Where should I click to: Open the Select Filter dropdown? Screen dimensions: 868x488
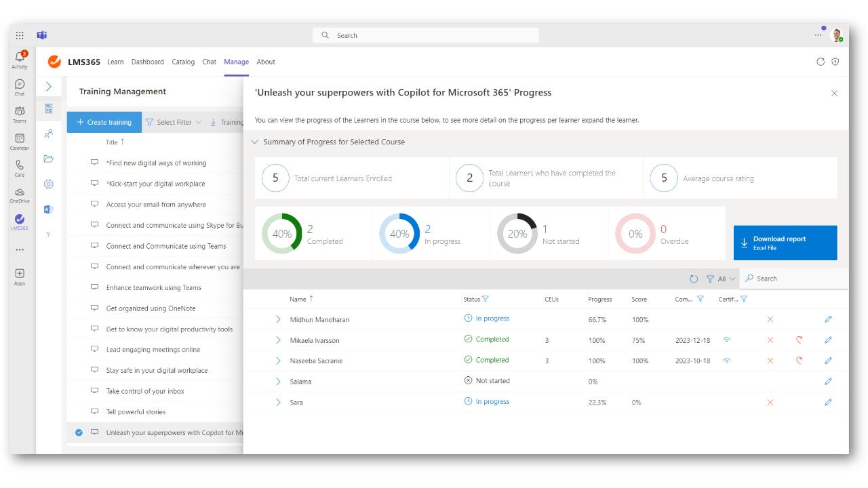click(174, 123)
